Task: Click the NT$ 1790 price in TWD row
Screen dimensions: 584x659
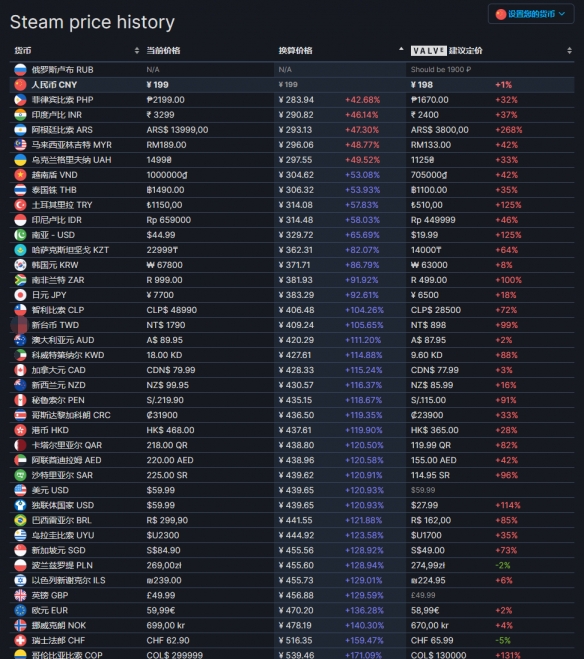Action: tap(166, 325)
